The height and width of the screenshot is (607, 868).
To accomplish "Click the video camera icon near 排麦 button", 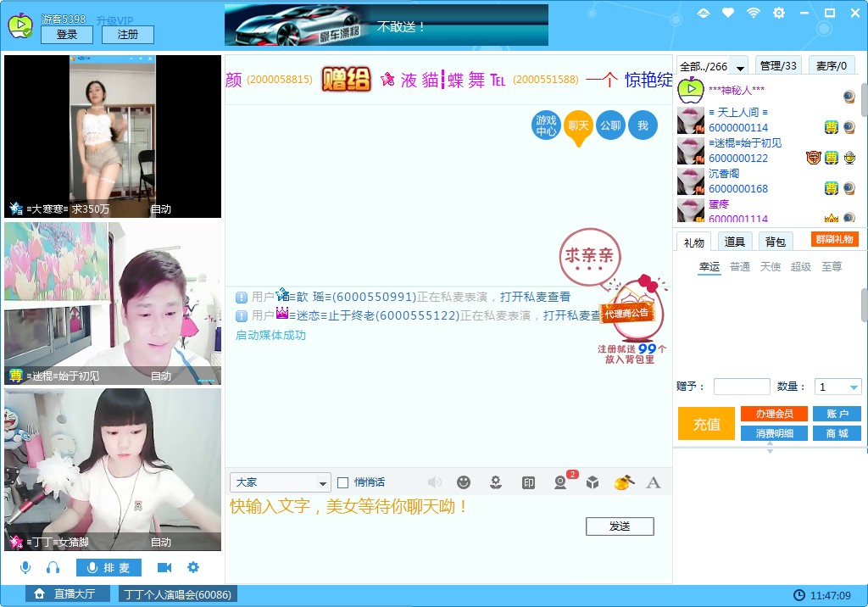I will click(165, 566).
